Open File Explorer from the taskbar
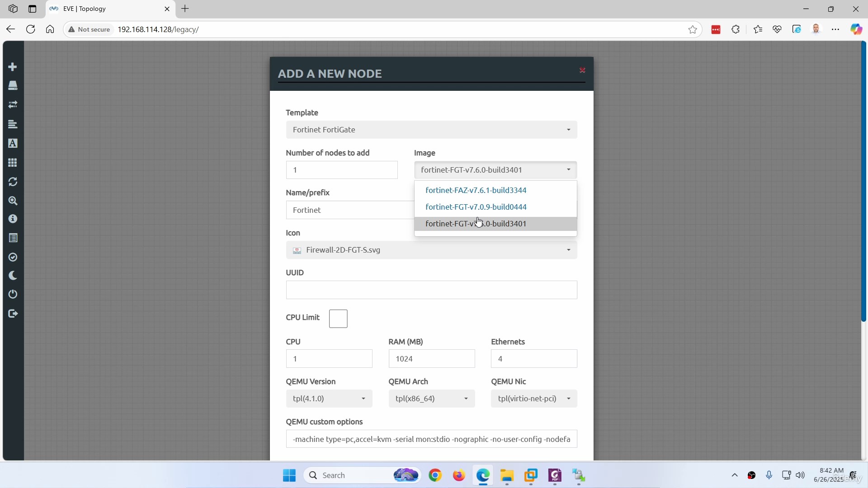 507,475
